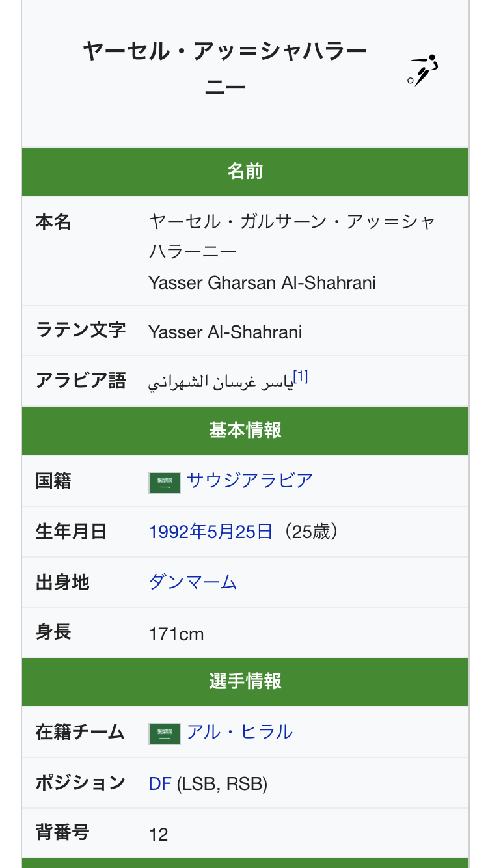Open the サウジアラビア nationality link
Viewport: 488px width, 868px height.
250,481
